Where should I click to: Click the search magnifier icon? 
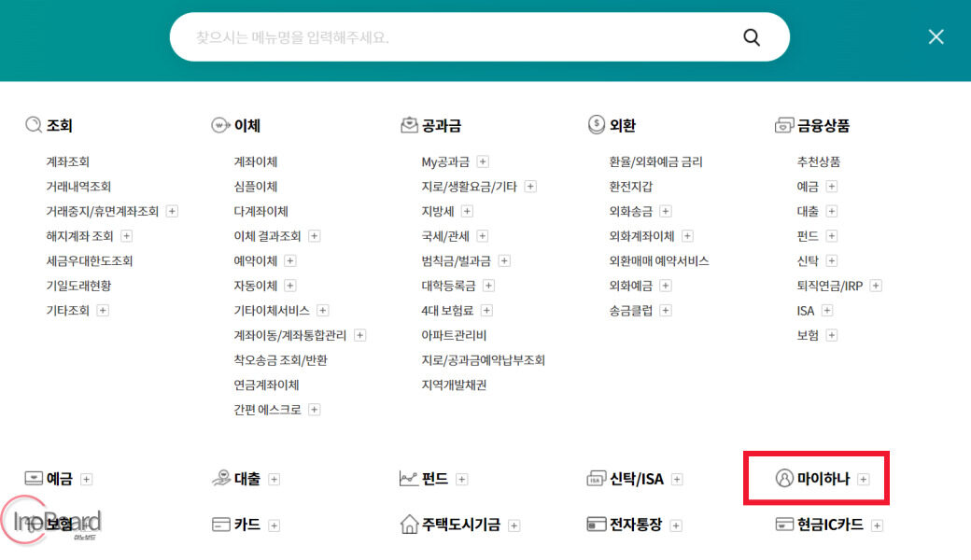752,37
